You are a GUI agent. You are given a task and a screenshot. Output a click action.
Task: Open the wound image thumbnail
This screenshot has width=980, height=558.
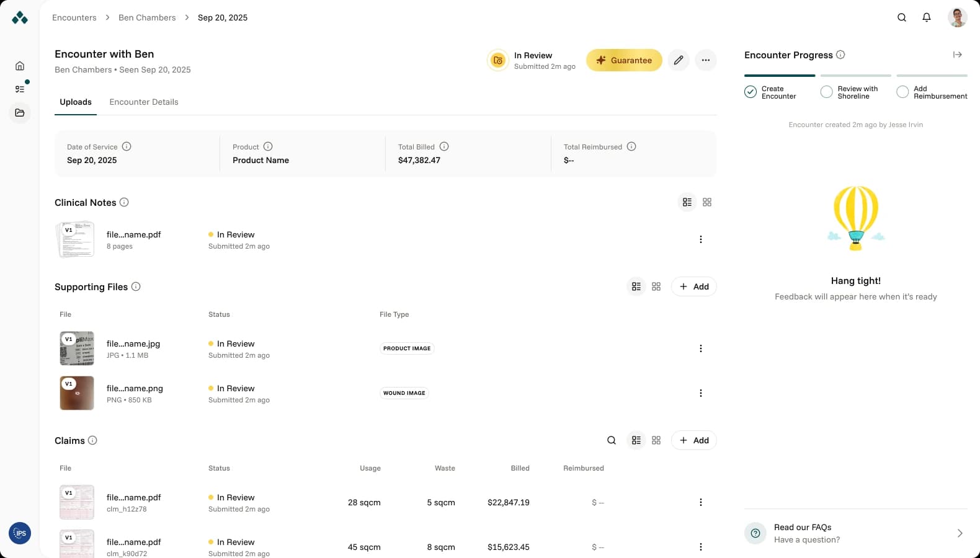click(77, 393)
